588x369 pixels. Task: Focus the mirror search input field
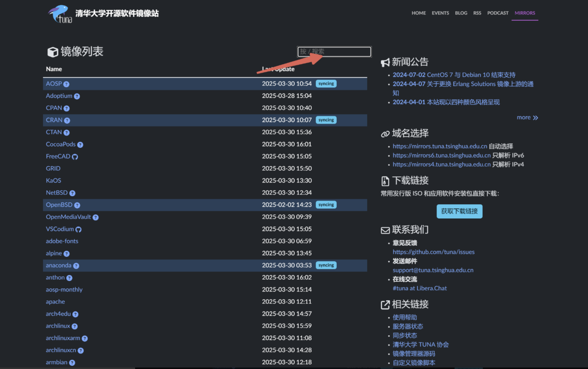pos(334,52)
